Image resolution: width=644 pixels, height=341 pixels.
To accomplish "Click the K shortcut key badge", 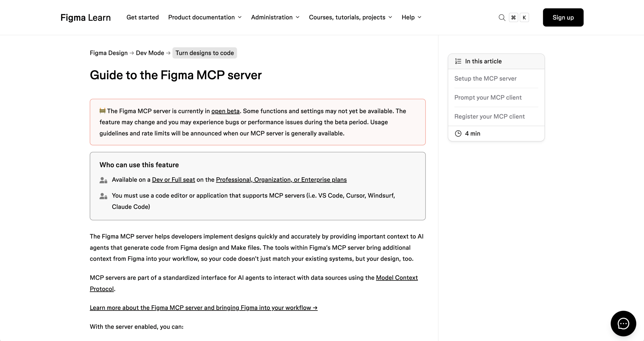I will (524, 17).
